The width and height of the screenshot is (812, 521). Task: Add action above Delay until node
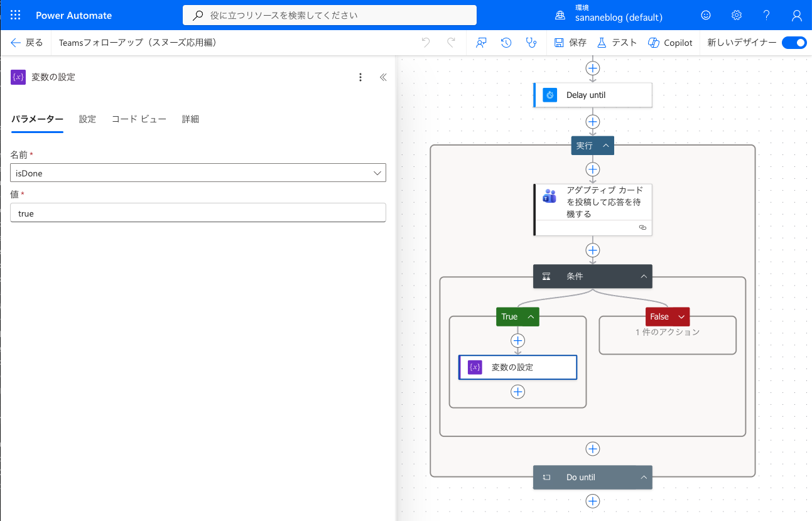(593, 68)
